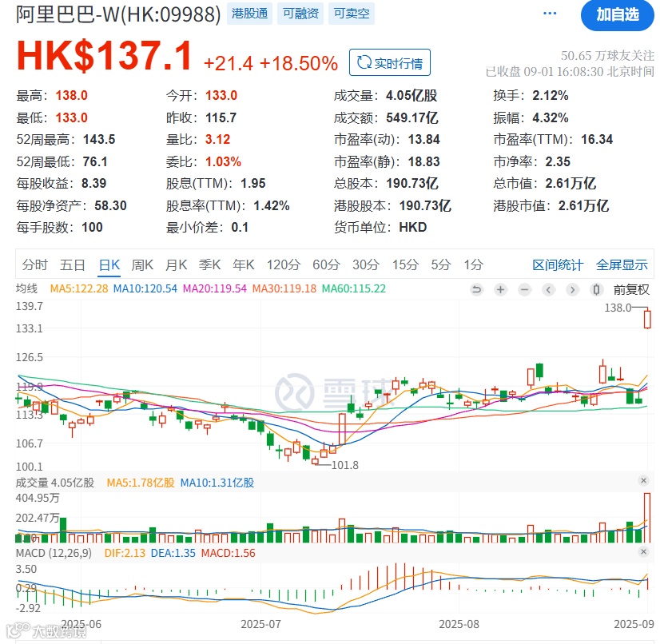Switch to the 五日 chart tab
660x644 pixels.
point(73,264)
